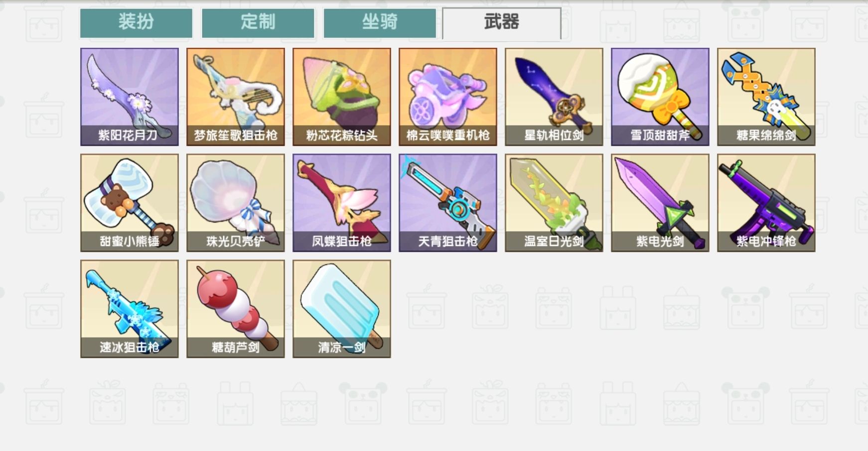Select the 紫电冲锋枪 gun
Image resolution: width=868 pixels, height=451 pixels.
pos(766,203)
